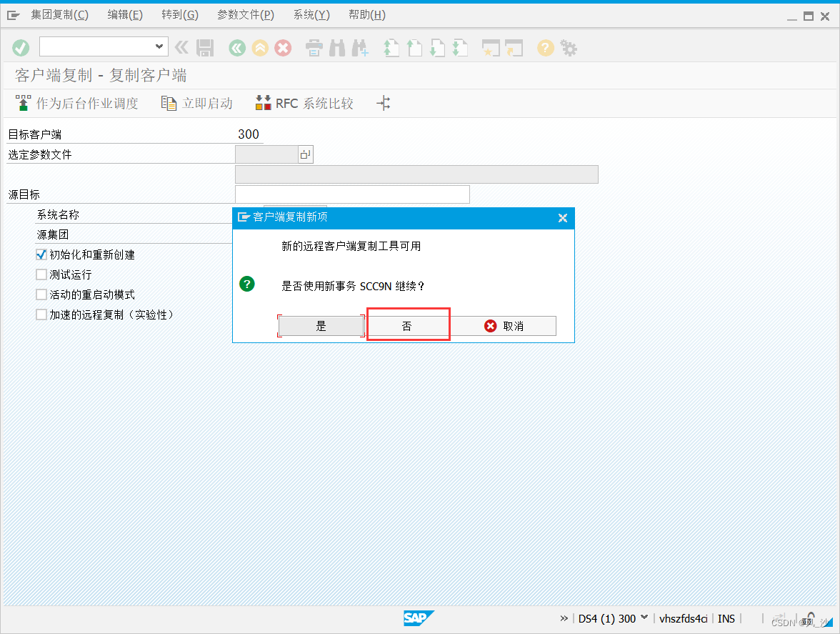Open value help for 选定参数文件 field
840x634 pixels.
pyautogui.click(x=306, y=154)
